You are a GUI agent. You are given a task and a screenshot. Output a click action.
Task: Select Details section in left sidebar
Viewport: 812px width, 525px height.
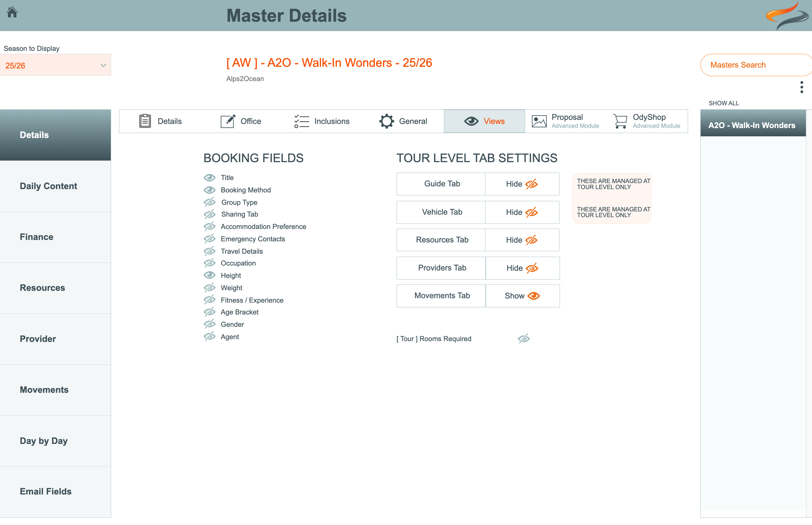pyautogui.click(x=55, y=135)
